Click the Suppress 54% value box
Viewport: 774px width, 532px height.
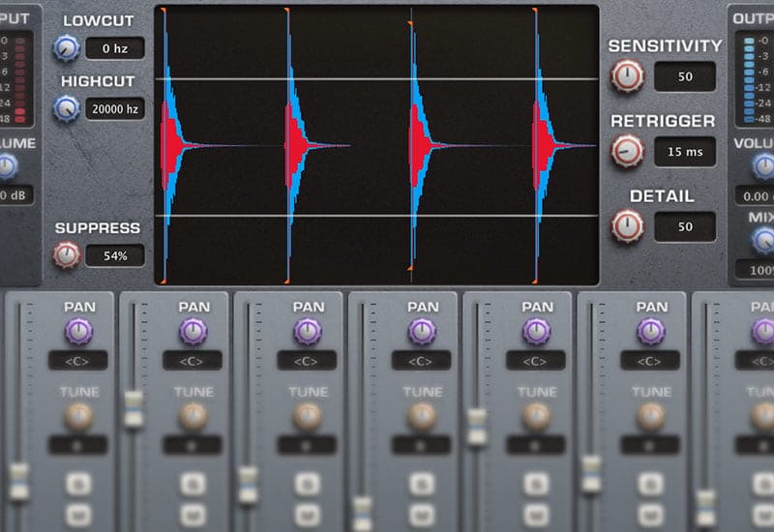point(114,256)
